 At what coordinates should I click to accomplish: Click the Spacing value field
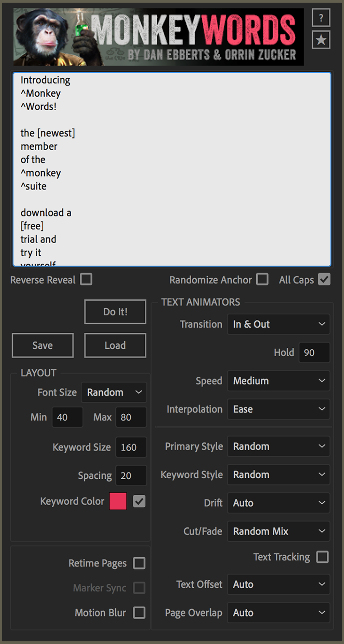(131, 476)
